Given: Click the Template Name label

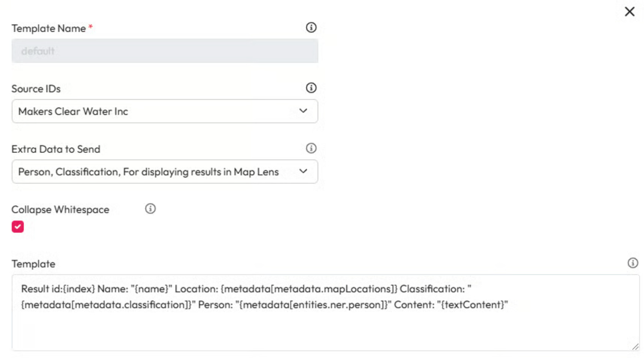Looking at the screenshot, I should tap(49, 29).
